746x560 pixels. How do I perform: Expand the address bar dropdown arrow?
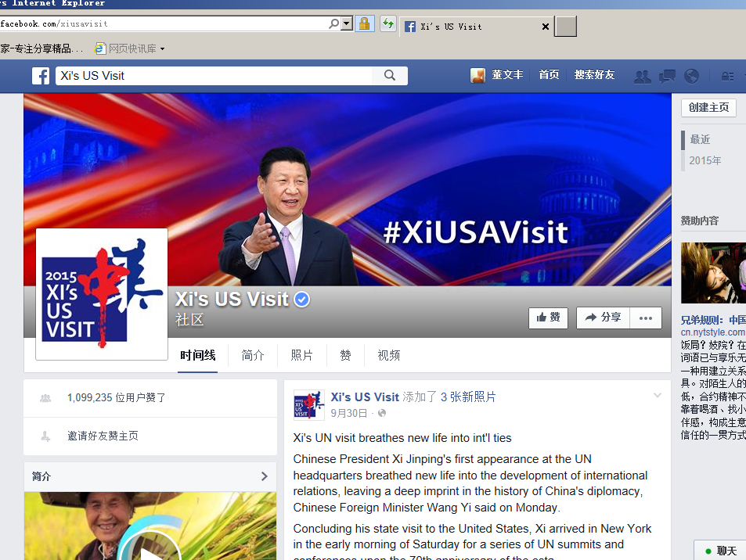tap(347, 23)
